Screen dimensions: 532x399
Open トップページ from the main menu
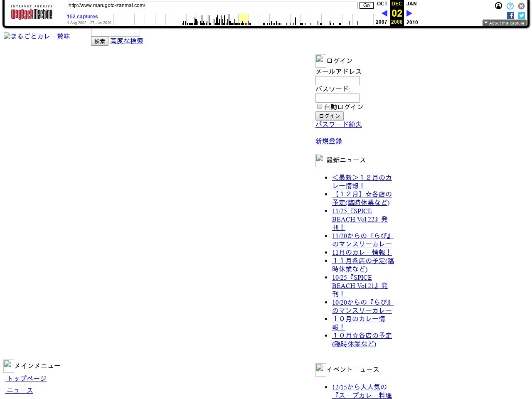[x=25, y=379]
